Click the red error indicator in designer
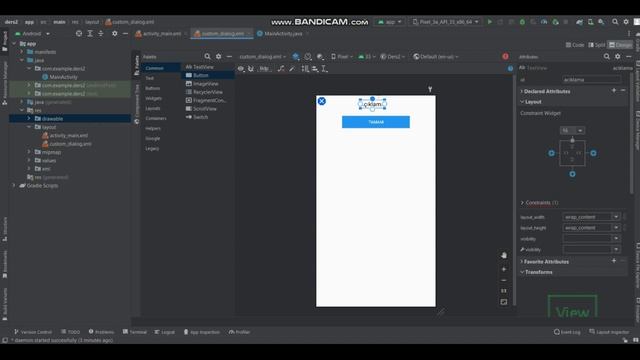Image resolution: width=640 pixels, height=360 pixels. 505,56
